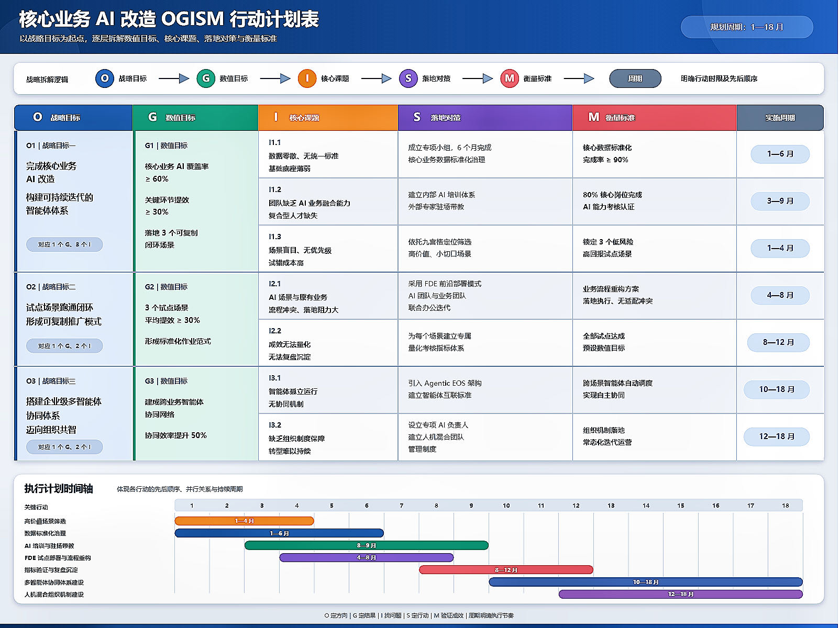Click the O3 对应 1 个 G、2 个 I tag
840x628 pixels.
64,447
